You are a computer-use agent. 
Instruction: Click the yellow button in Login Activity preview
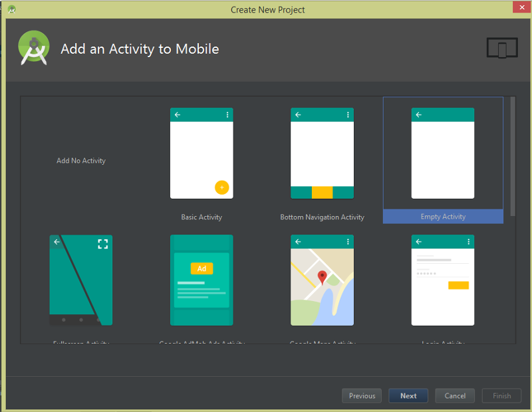click(x=458, y=285)
